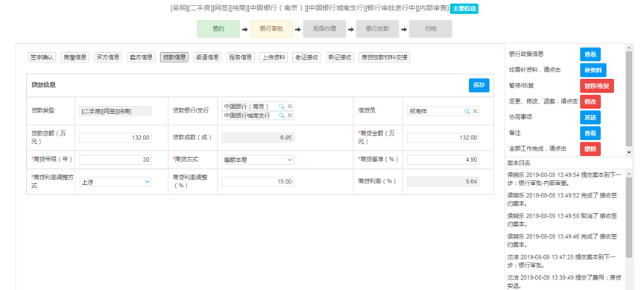Click the 贷款信息 section heading
644x290 pixels.
[x=43, y=85]
